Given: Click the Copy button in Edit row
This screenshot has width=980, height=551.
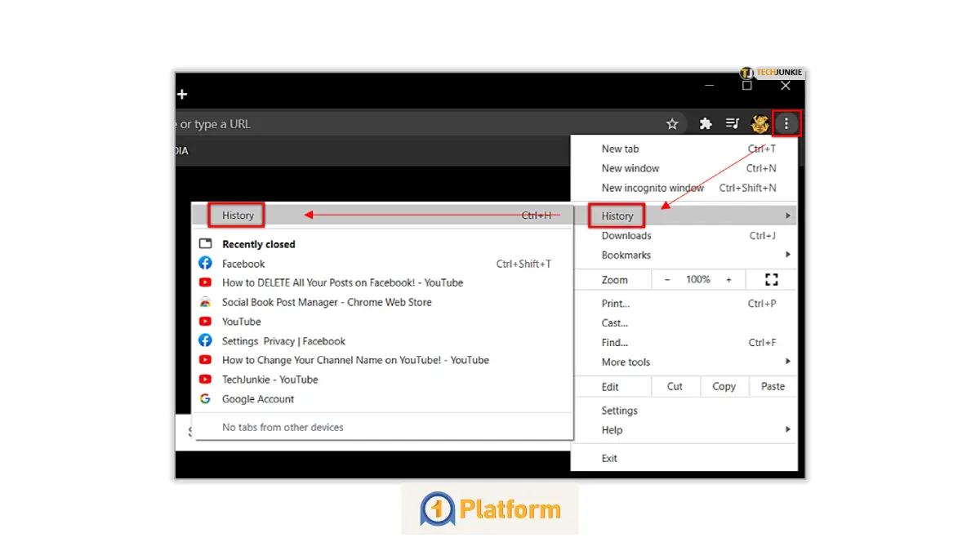Looking at the screenshot, I should click(724, 386).
